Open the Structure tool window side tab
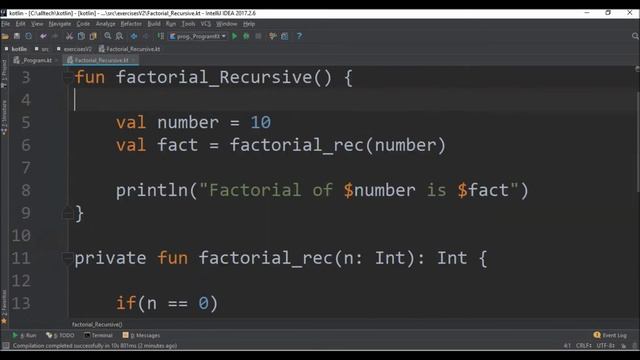 pos(4,118)
